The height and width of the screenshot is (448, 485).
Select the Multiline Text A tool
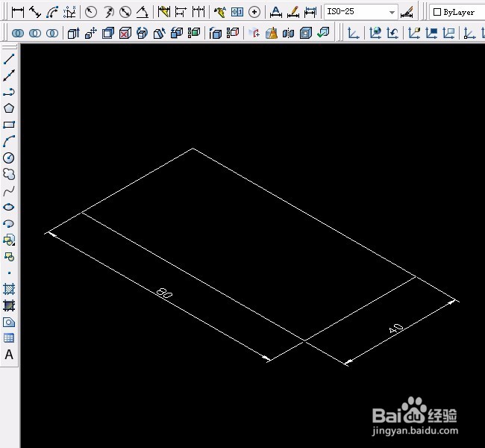coord(9,355)
